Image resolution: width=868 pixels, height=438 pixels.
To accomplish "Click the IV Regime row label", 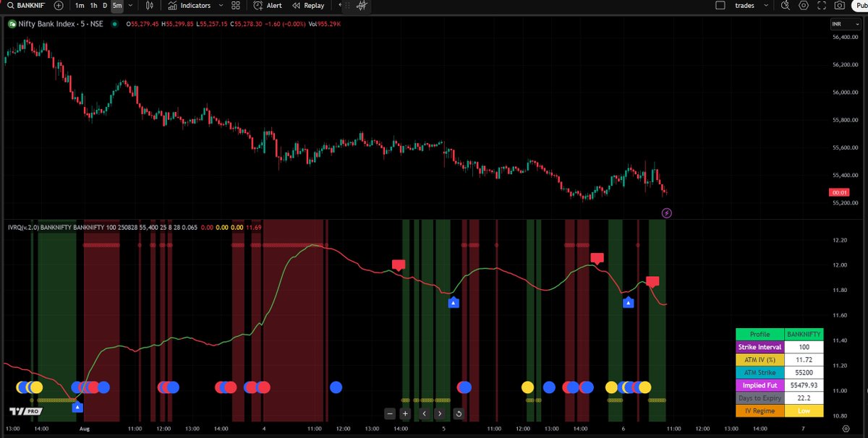I will click(x=760, y=411).
